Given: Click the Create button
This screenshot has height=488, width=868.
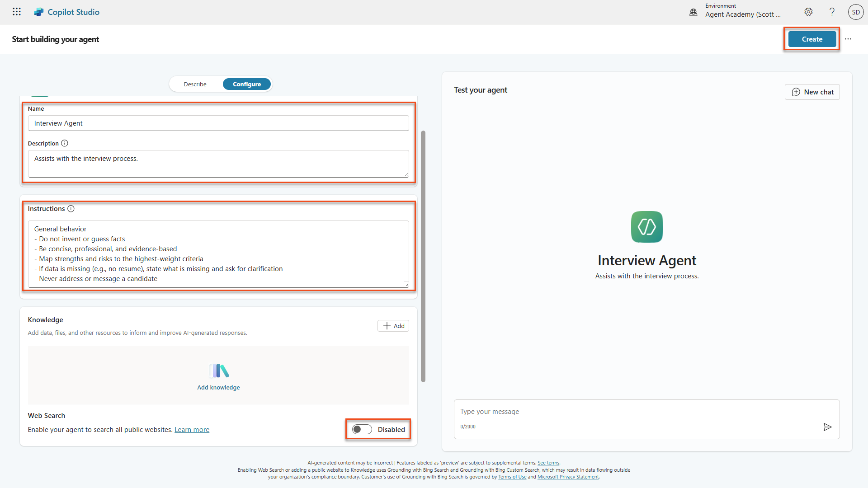Looking at the screenshot, I should pyautogui.click(x=812, y=39).
